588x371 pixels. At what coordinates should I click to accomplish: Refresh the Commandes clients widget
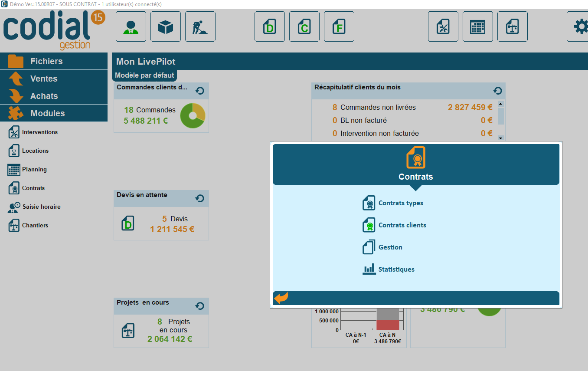(x=199, y=90)
